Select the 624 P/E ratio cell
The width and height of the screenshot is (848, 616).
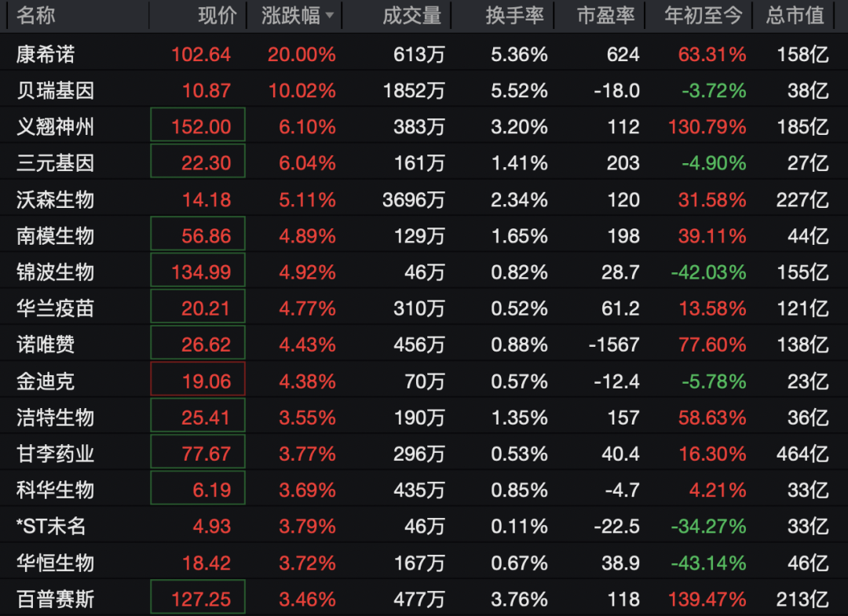(623, 54)
